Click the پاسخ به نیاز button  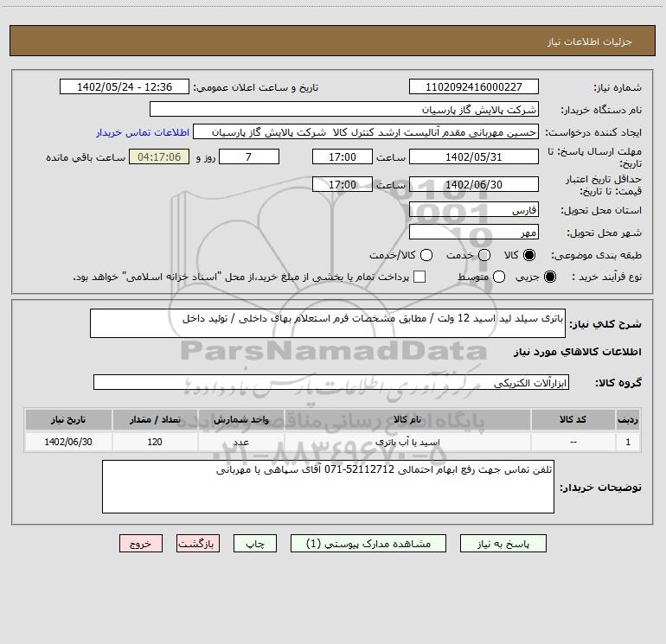point(503,544)
